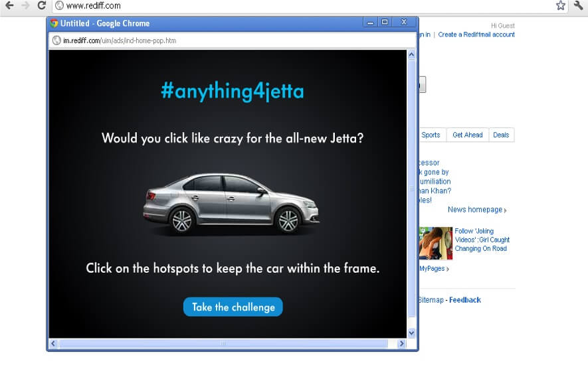Click the Take the challenge button
The height and width of the screenshot is (375, 588).
pos(233,307)
